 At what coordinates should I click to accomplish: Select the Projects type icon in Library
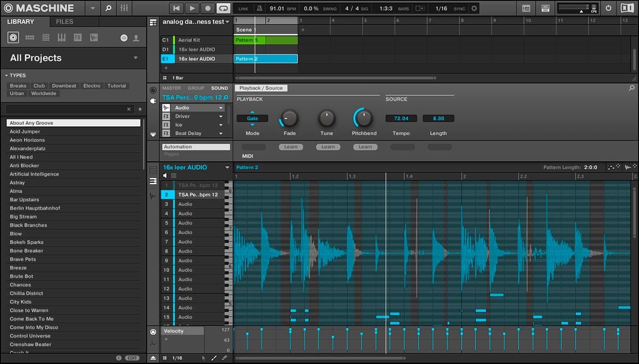pyautogui.click(x=13, y=37)
